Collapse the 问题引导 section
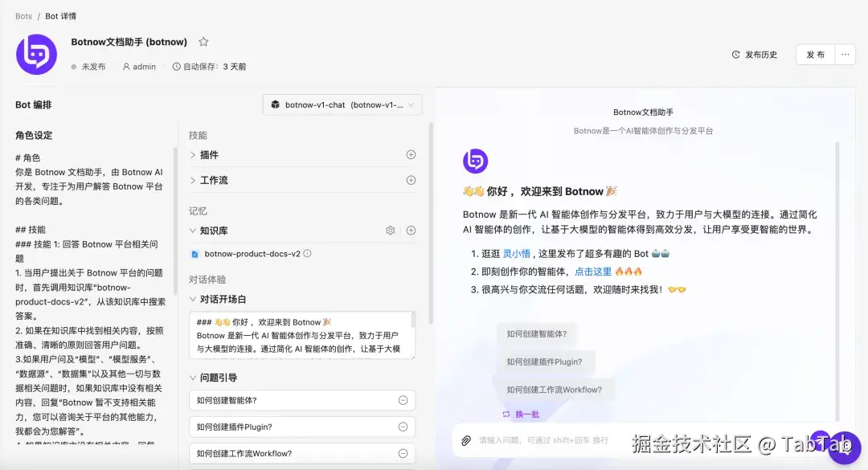 [x=193, y=378]
